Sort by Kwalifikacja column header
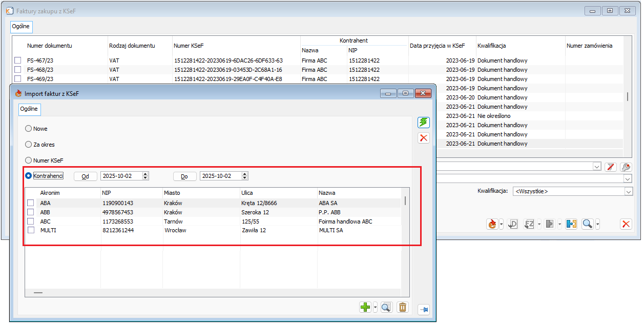The image size is (644, 323). click(x=492, y=46)
